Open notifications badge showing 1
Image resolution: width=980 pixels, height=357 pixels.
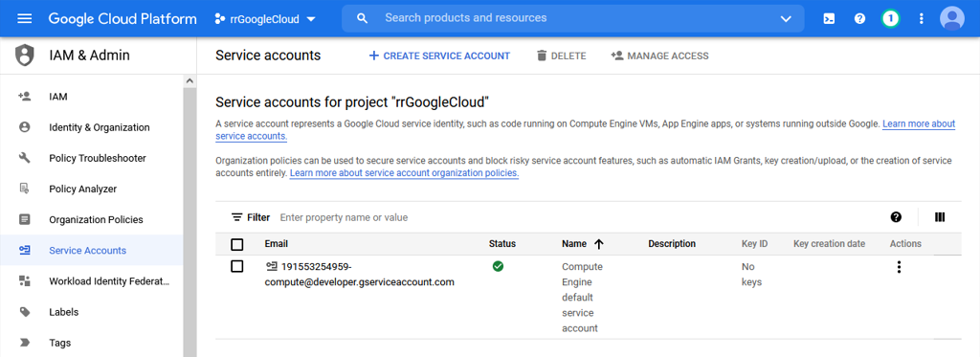pos(890,19)
